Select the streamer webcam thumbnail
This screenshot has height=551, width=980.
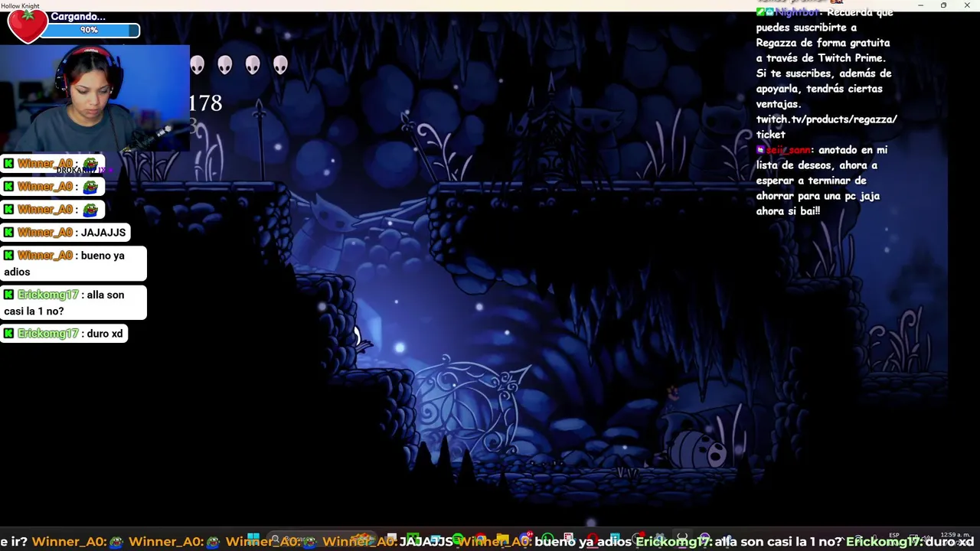(x=95, y=98)
